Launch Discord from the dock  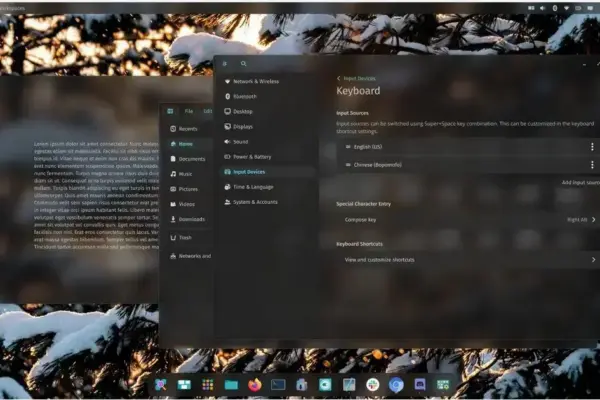tap(420, 385)
